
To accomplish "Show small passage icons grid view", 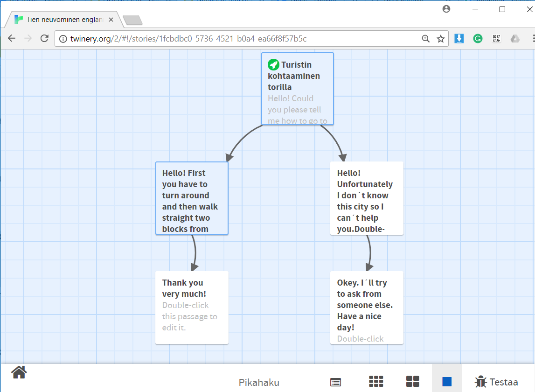I will (x=376, y=381).
